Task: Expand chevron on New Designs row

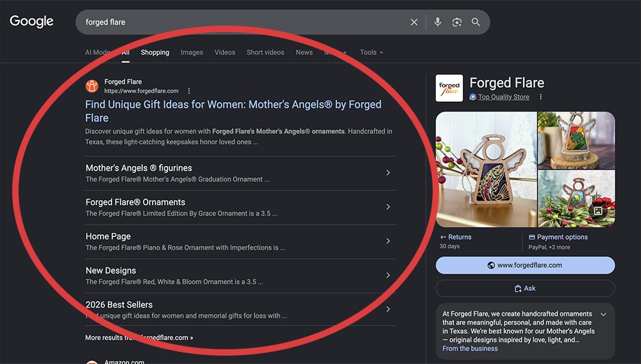Action: coord(388,276)
